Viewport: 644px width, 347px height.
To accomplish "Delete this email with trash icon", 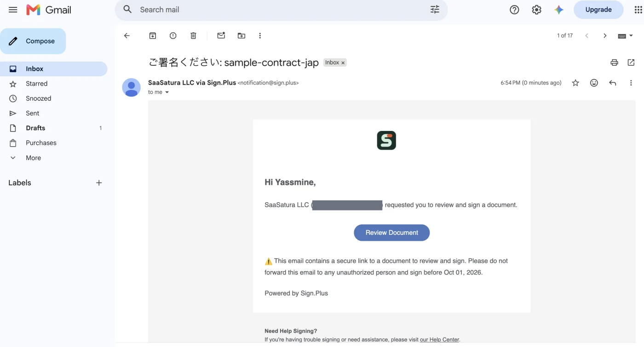I will tap(193, 36).
